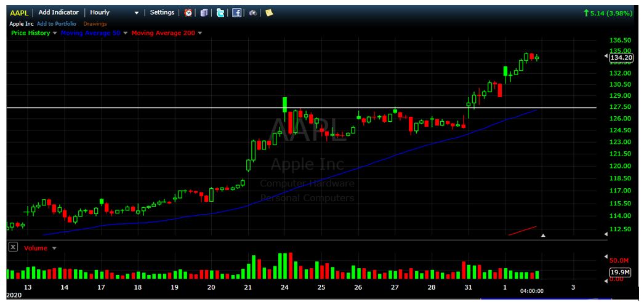The image size is (644, 302).
Task: Click the date 31 on time axis
Action: click(468, 287)
